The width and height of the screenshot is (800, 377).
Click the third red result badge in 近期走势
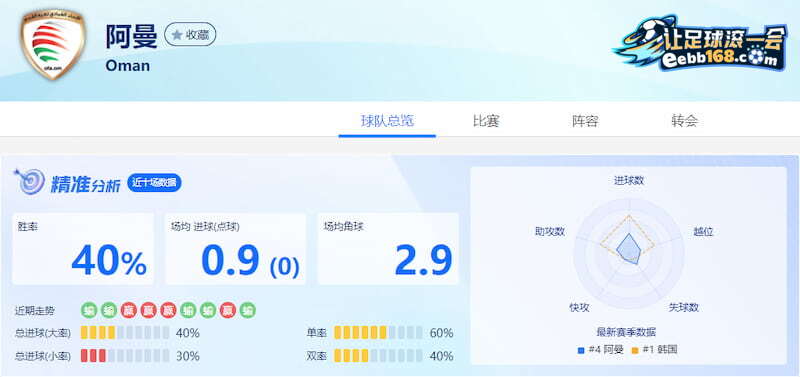click(x=168, y=310)
